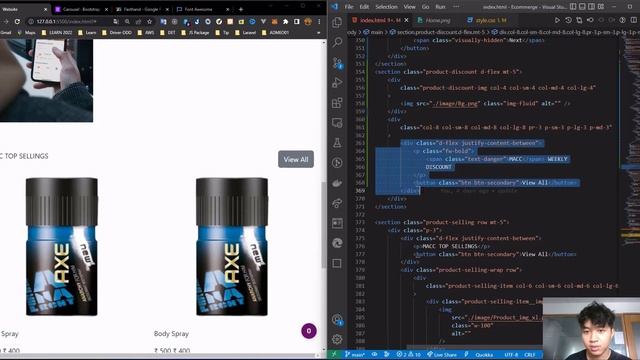
Task: Click the second AXE body spray image
Action: 232,247
